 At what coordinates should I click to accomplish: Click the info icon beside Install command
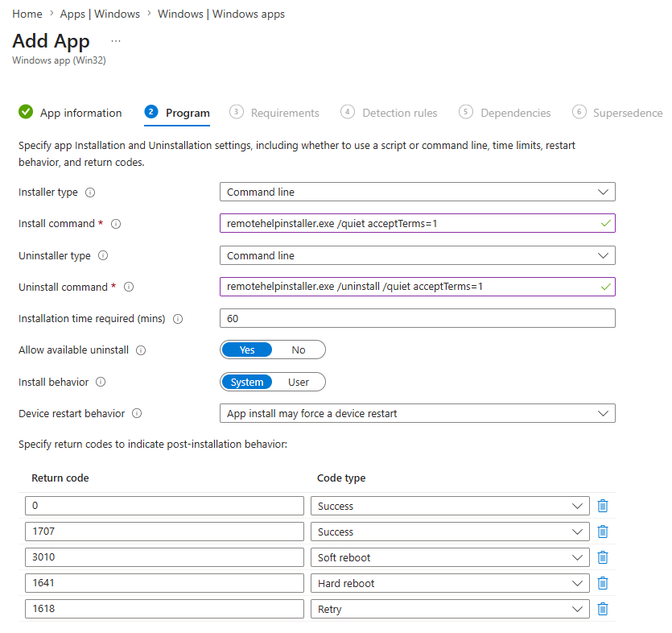click(x=116, y=224)
